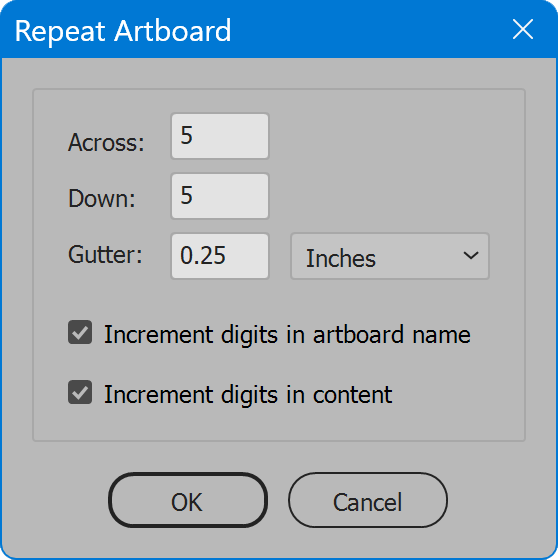Close the Repeat Artboard dialog with X
Screen dimensions: 558x560
tap(523, 29)
